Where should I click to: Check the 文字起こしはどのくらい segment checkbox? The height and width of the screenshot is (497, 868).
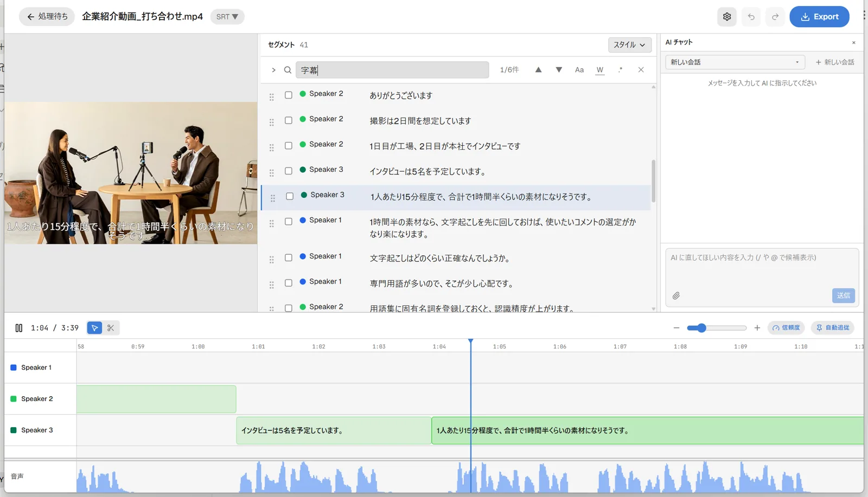289,258
